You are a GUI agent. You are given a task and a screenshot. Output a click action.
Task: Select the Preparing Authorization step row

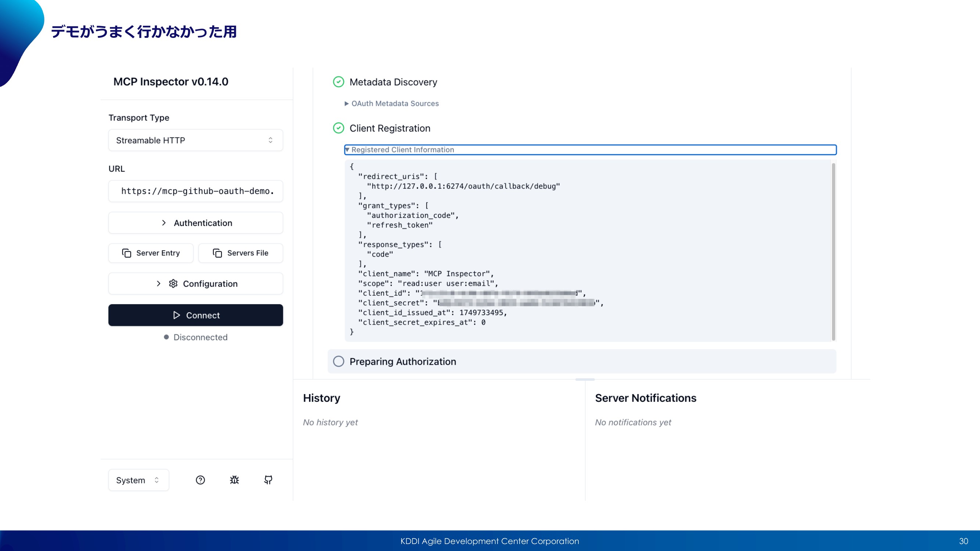click(x=582, y=361)
